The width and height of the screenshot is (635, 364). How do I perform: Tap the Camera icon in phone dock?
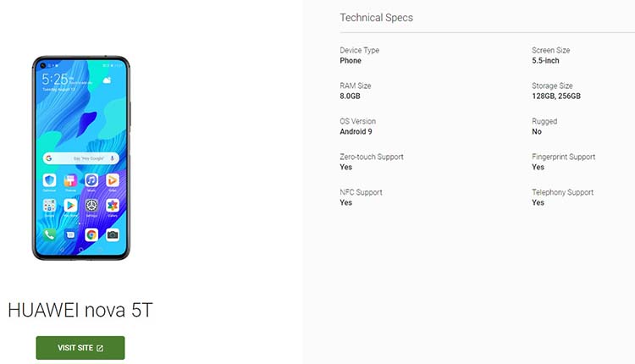pyautogui.click(x=113, y=234)
